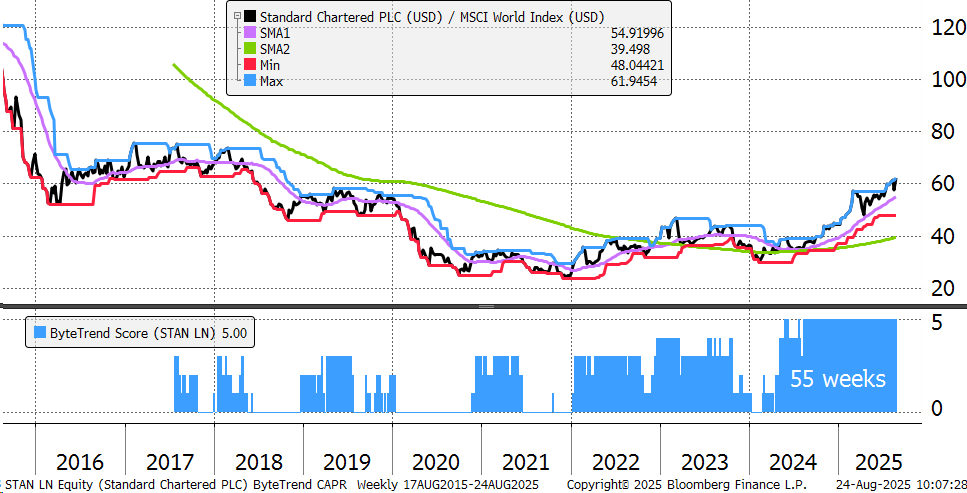Click the Weekly 17AUG2015-24AUG2025 range text
Screen dimensions: 967x493
pos(448,484)
